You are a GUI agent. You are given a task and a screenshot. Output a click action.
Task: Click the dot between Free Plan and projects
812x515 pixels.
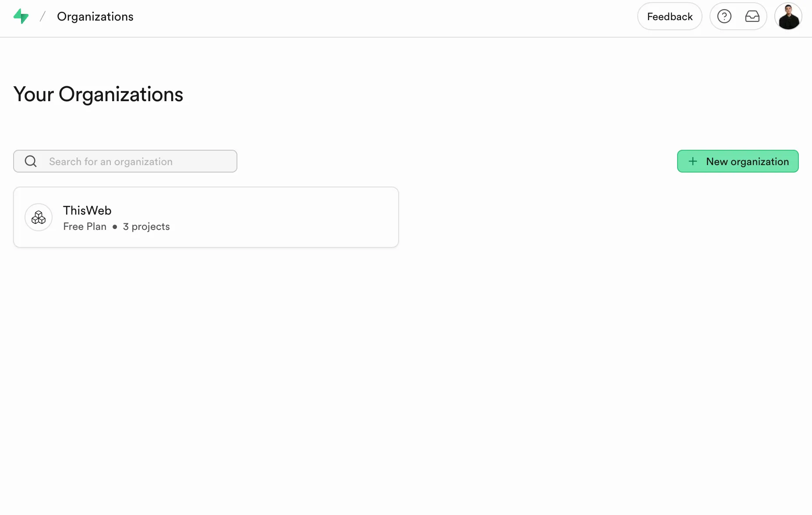115,227
